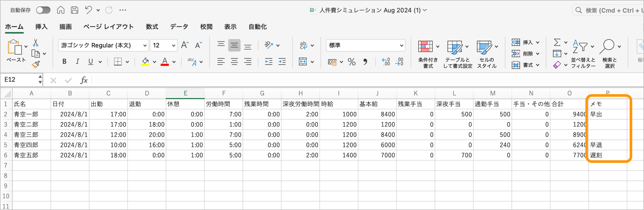
Task: Open the number format dropdown 標準
Action: (x=365, y=45)
